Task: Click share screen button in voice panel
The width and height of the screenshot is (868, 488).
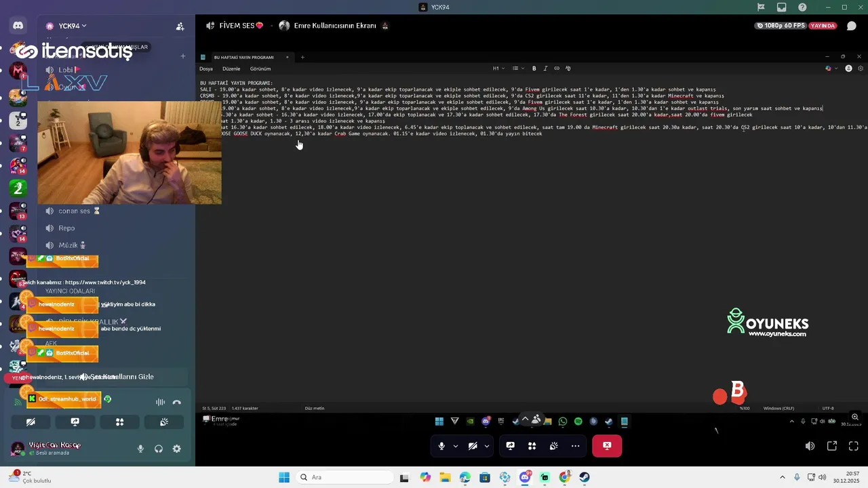Action: coord(75,422)
